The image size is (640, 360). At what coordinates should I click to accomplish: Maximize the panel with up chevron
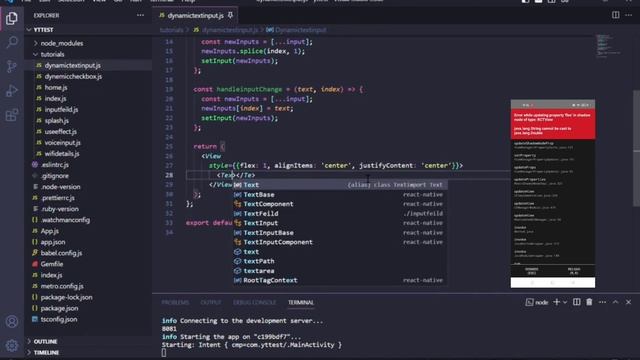(x=616, y=302)
